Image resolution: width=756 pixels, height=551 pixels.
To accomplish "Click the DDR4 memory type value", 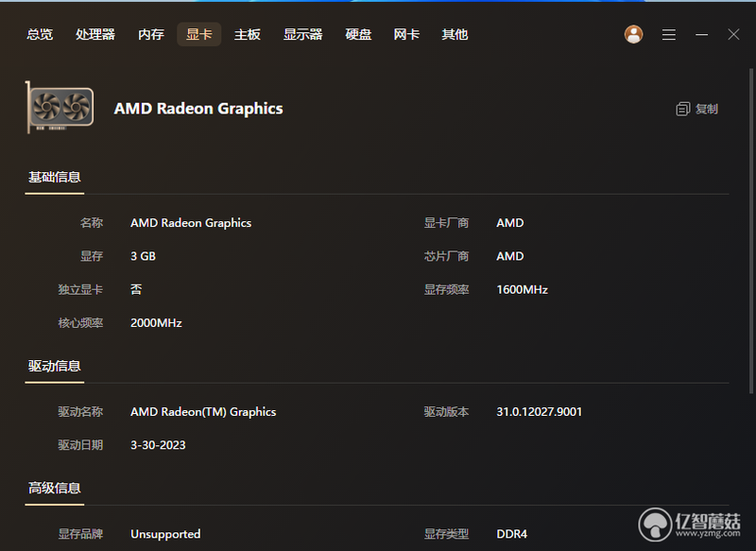I will tap(511, 534).
